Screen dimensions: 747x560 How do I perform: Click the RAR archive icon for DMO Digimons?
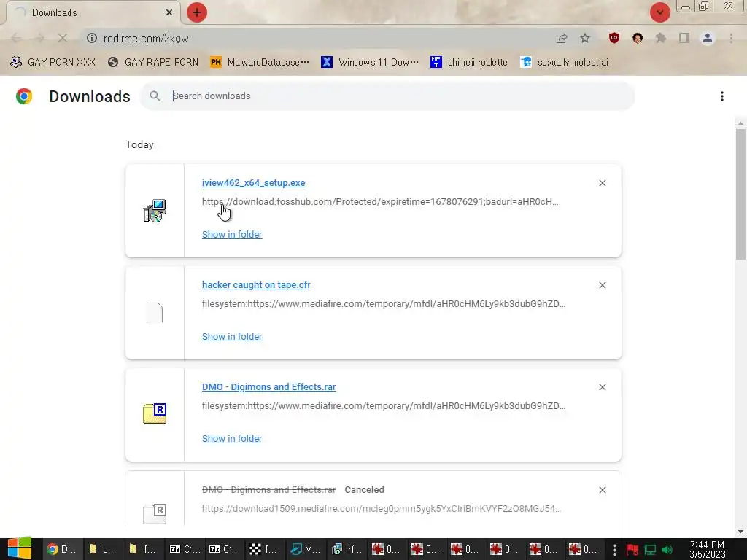[x=155, y=413]
